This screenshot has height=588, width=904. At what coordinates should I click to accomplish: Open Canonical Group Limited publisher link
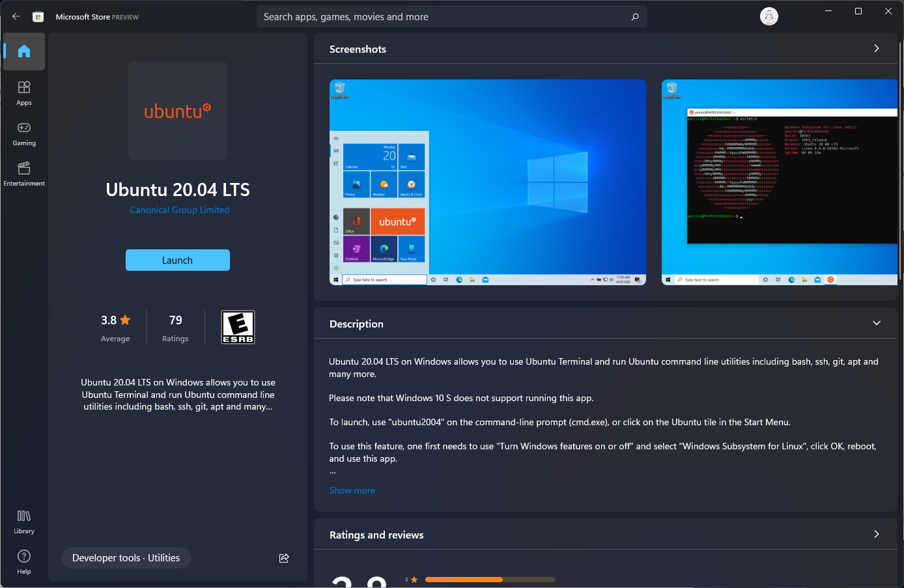click(180, 210)
